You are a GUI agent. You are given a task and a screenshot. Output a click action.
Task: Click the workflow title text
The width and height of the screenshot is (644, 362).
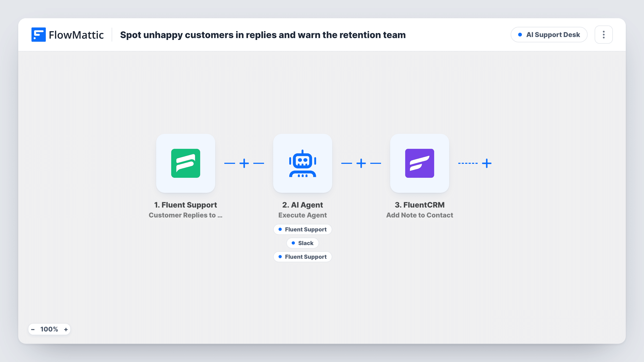(263, 35)
